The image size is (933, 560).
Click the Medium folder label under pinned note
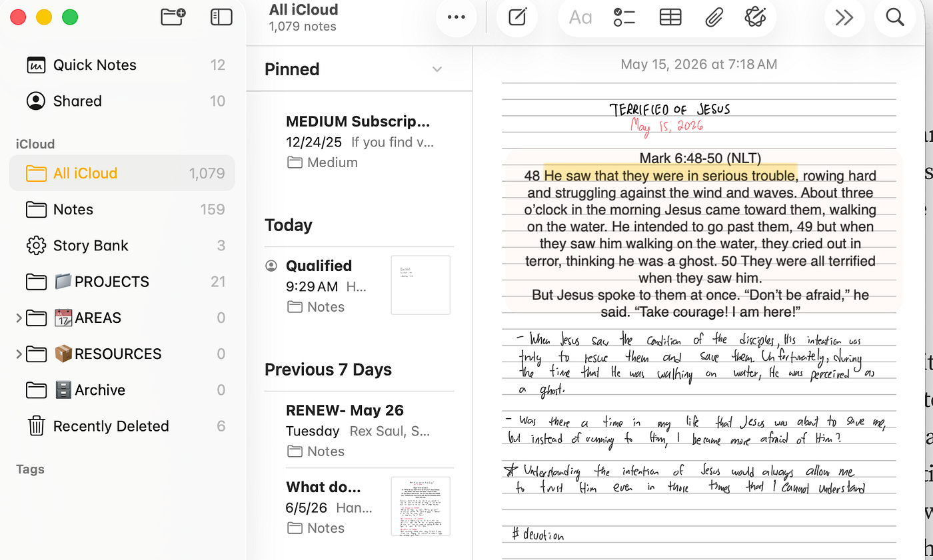(x=323, y=162)
